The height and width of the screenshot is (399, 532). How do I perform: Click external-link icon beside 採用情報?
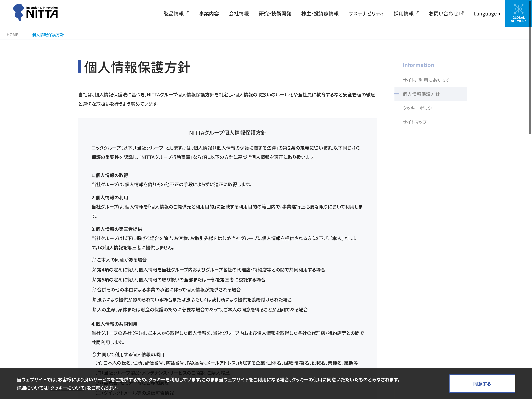point(417,13)
